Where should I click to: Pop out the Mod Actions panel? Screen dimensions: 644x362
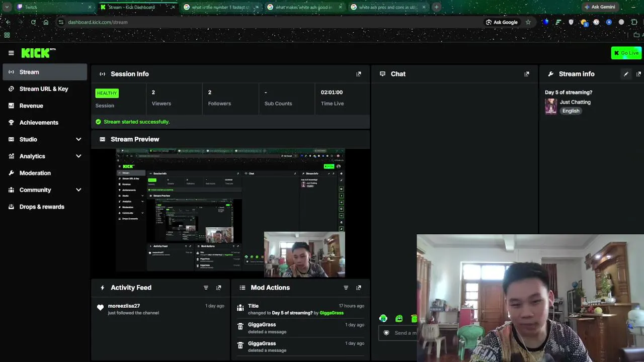[x=359, y=288]
